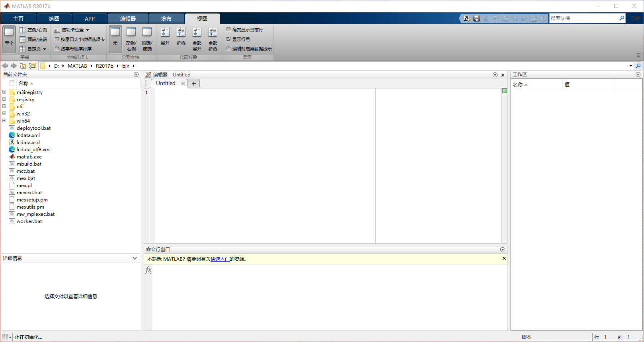This screenshot has height=342, width=644.
Task: Go back with the left arrow navigation icon
Action: pos(5,66)
